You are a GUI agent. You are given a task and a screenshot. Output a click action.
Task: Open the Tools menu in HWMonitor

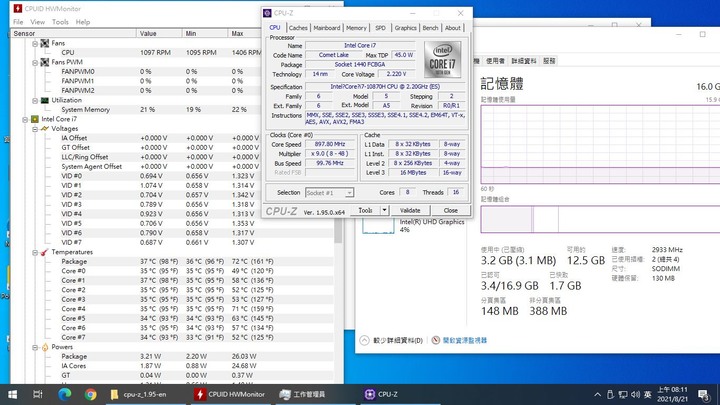(x=60, y=22)
